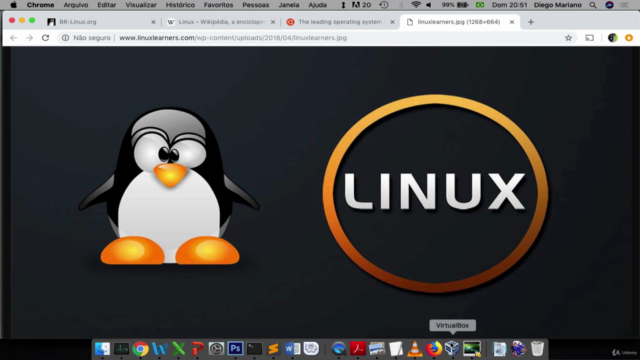Viewport: 640px width, 360px height.
Task: Select the linuxlearners.jpg tab
Action: (459, 22)
